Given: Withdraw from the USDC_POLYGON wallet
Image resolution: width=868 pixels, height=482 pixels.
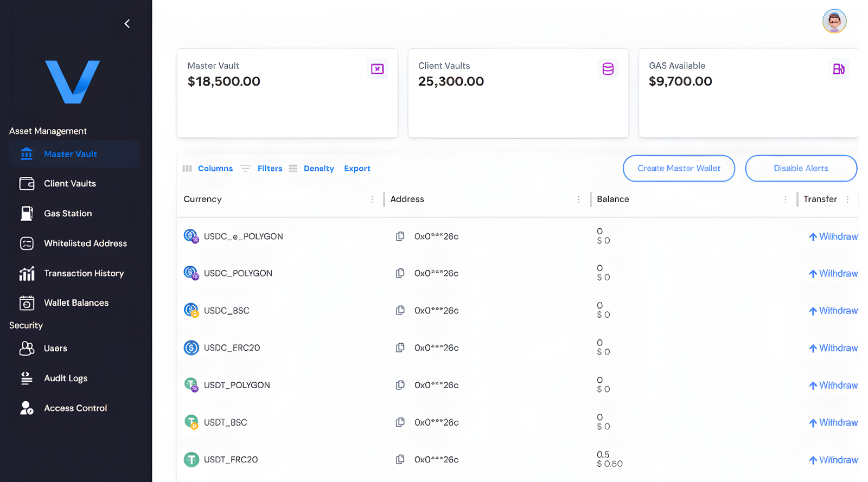Looking at the screenshot, I should [x=833, y=274].
